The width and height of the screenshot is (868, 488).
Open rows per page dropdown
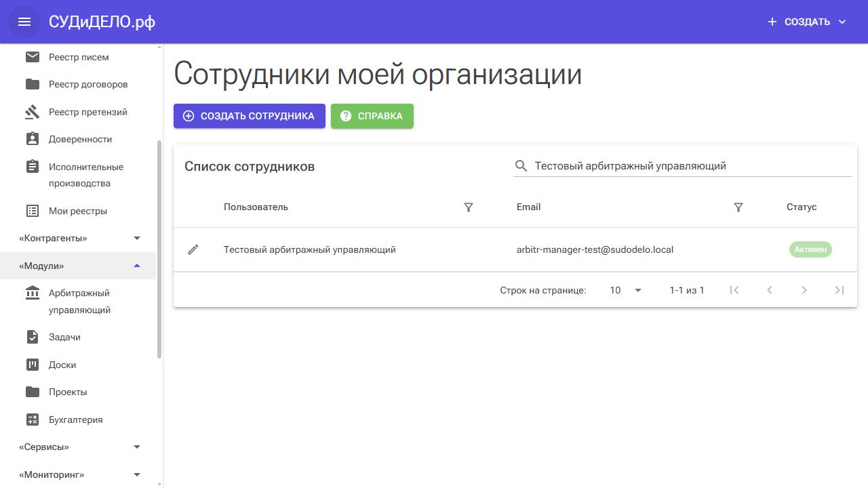(x=625, y=290)
